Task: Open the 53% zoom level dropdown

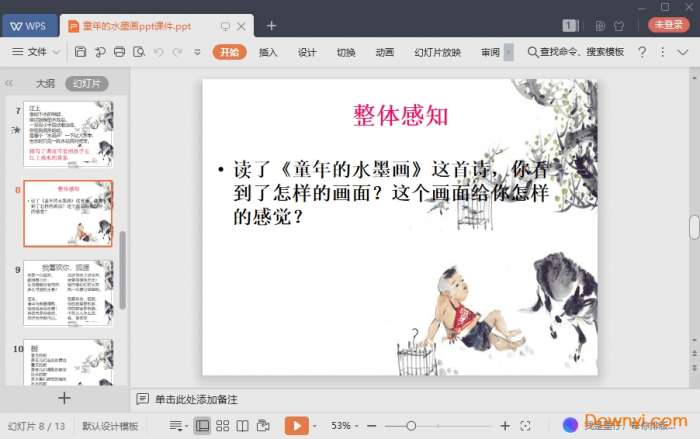Action: click(344, 426)
